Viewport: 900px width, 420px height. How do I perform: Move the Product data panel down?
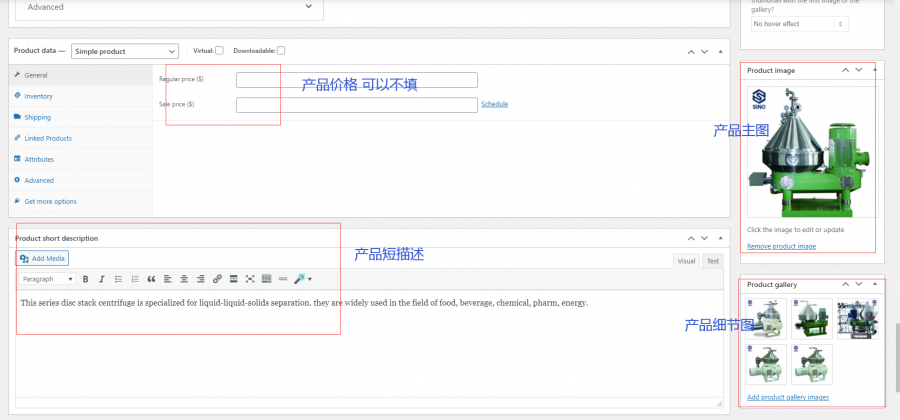point(704,52)
